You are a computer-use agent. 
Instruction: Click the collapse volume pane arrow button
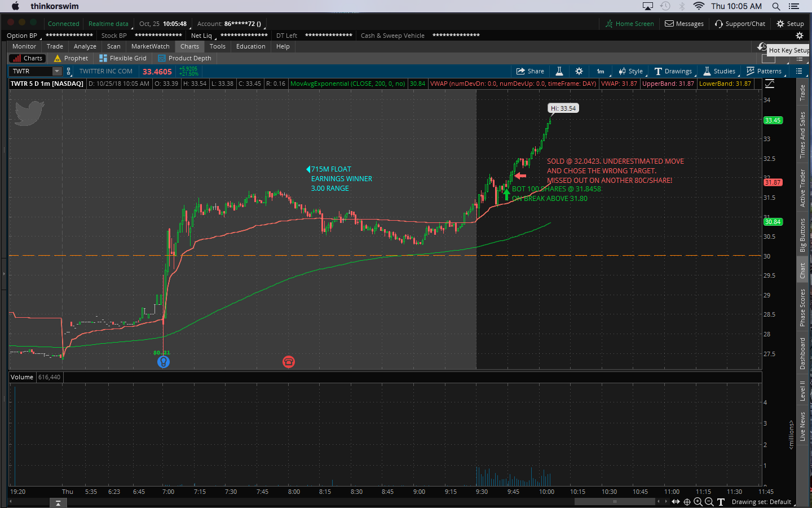tap(58, 503)
